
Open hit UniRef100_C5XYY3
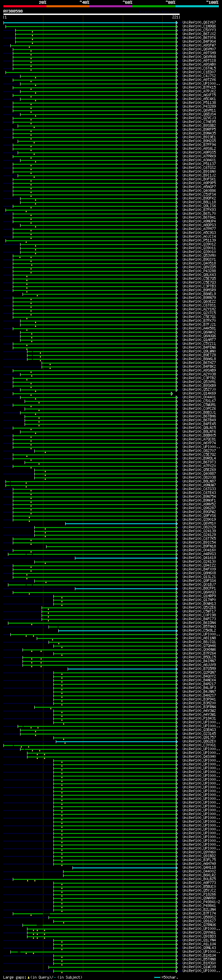click(199, 30)
